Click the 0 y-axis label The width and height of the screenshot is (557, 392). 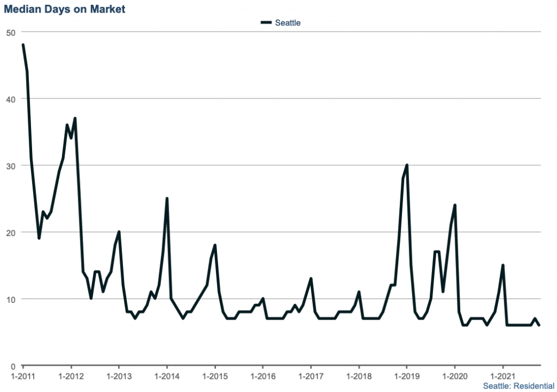(x=13, y=365)
